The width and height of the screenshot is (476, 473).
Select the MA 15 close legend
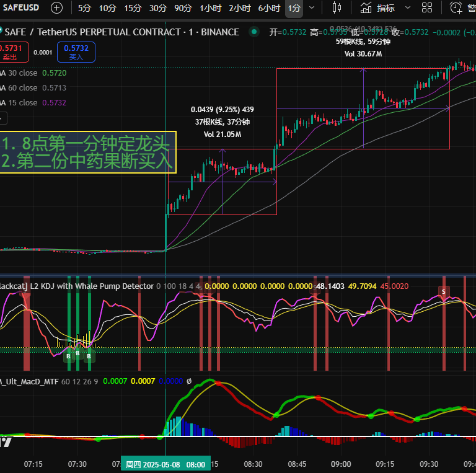click(x=33, y=103)
